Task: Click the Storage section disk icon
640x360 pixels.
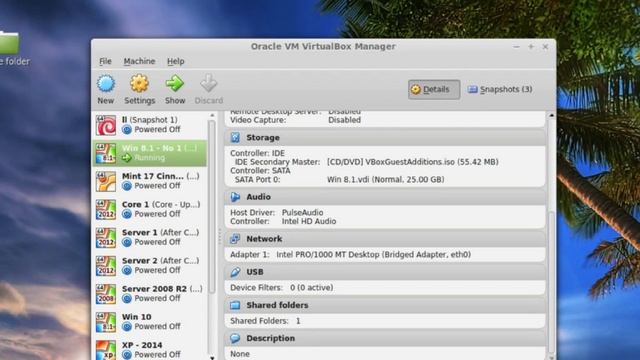Action: [x=235, y=138]
